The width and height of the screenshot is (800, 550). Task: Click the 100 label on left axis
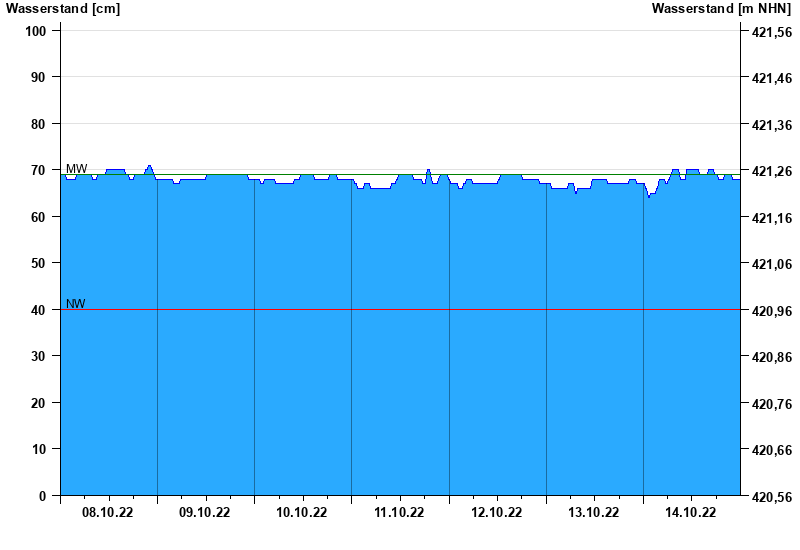(36, 31)
